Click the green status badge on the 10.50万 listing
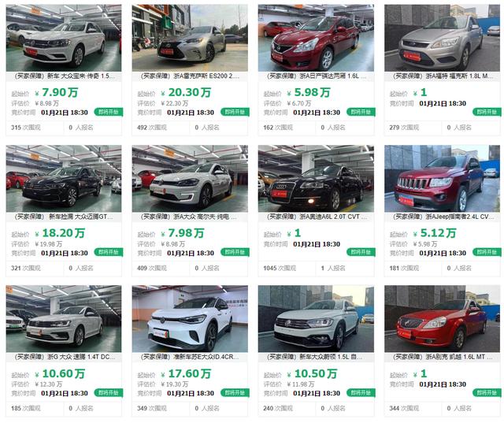 tap(361, 392)
